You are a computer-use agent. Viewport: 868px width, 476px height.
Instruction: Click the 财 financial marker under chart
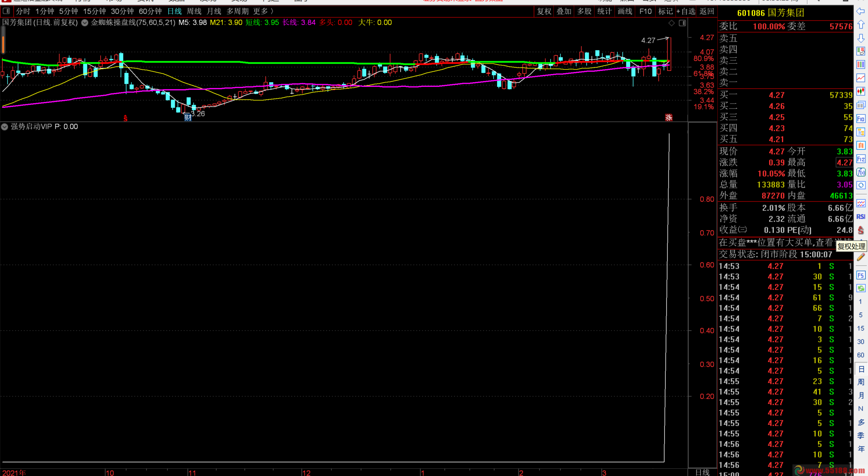188,117
